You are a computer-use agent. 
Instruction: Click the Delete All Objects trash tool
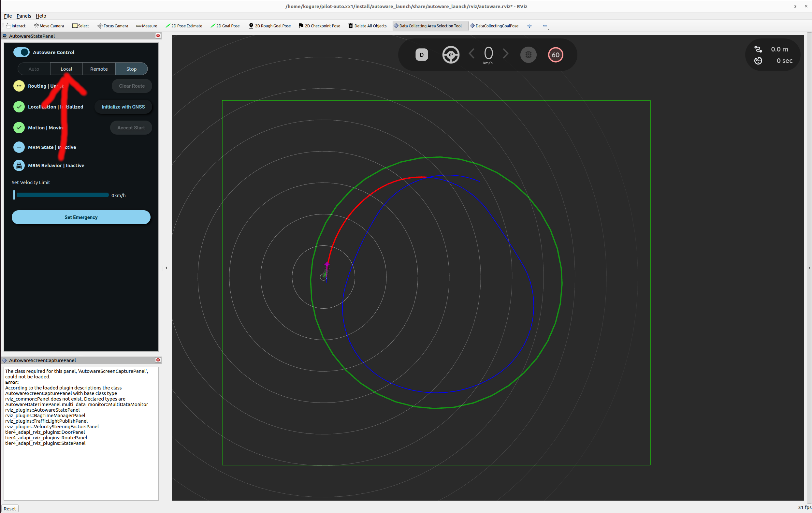tap(367, 26)
